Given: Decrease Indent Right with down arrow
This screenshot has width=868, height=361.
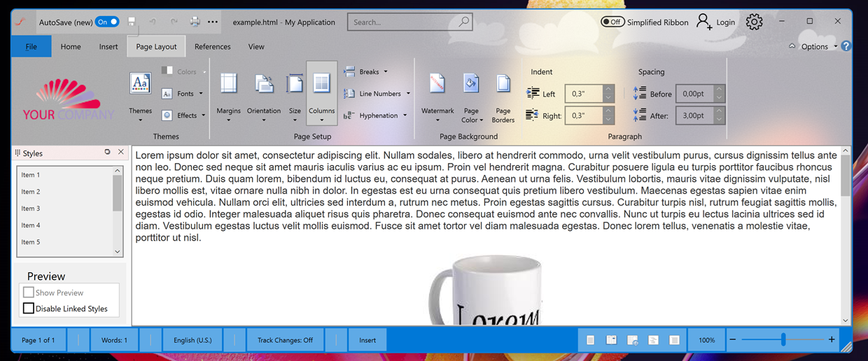Looking at the screenshot, I should pyautogui.click(x=609, y=120).
